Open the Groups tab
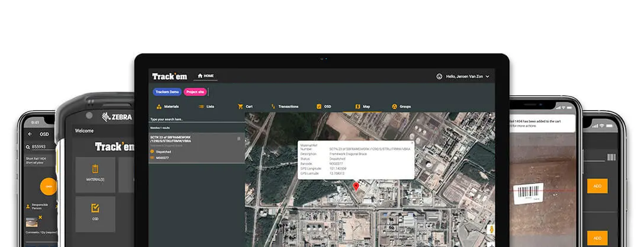The height and width of the screenshot is (247, 644). click(401, 107)
